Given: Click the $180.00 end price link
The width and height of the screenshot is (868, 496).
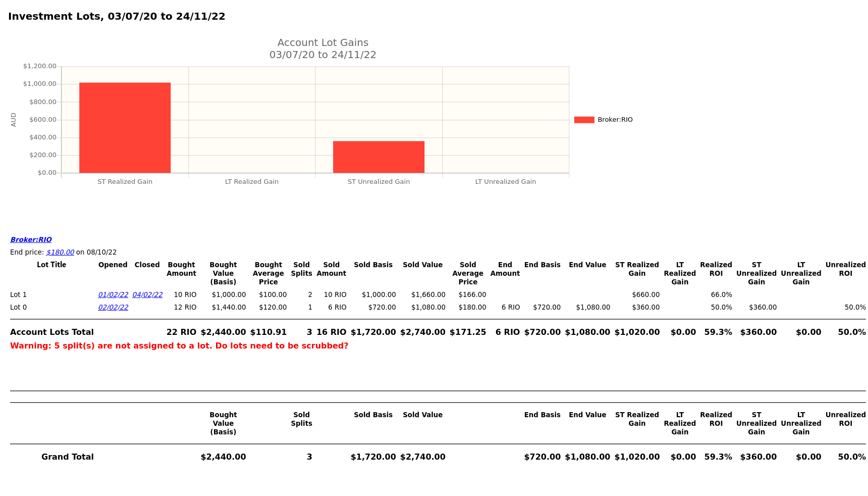Looking at the screenshot, I should 60,253.
